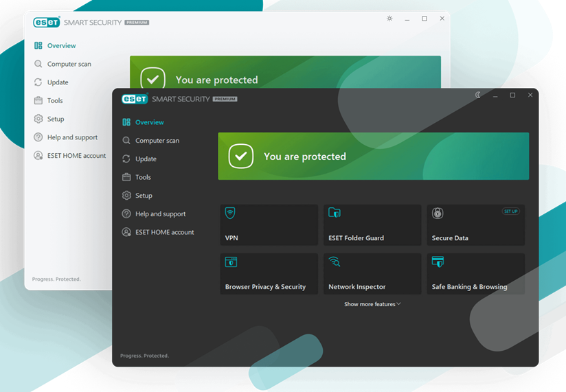Image resolution: width=566 pixels, height=392 pixels.
Task: Open the ESET Folder Guard tile
Action: [372, 225]
